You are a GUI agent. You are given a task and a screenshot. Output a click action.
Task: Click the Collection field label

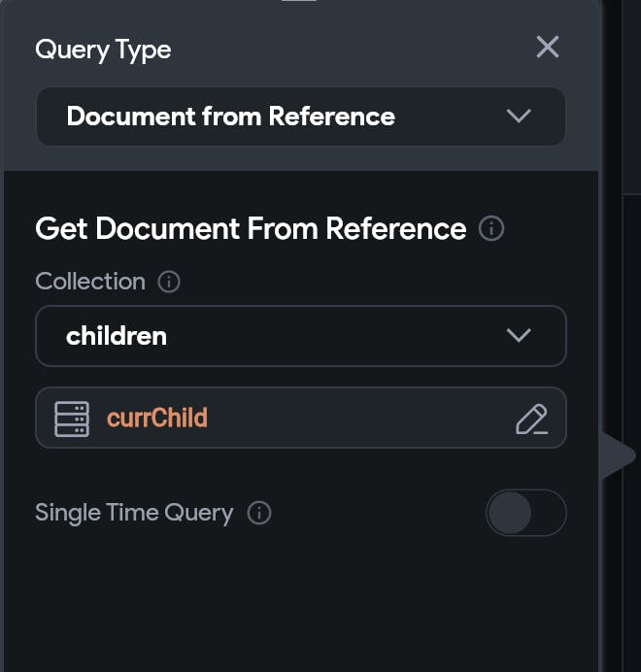tap(90, 282)
